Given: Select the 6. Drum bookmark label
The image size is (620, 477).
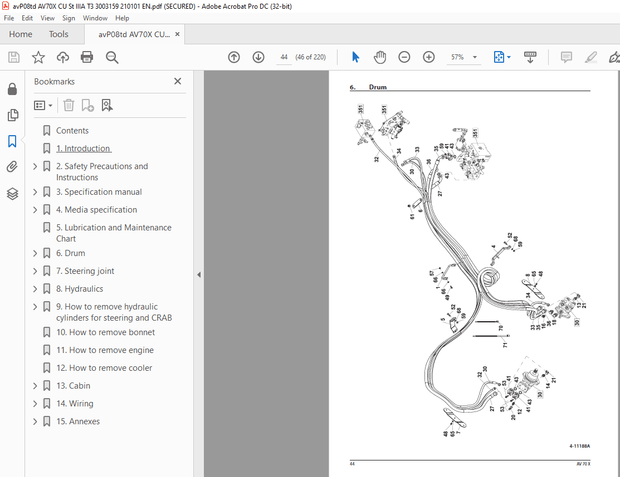Looking at the screenshot, I should pyautogui.click(x=70, y=253).
